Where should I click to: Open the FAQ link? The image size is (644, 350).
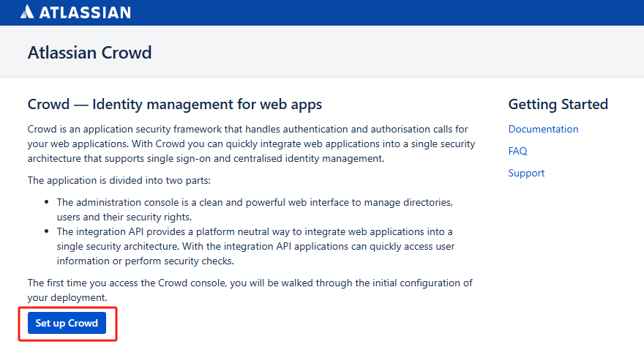[x=517, y=151]
